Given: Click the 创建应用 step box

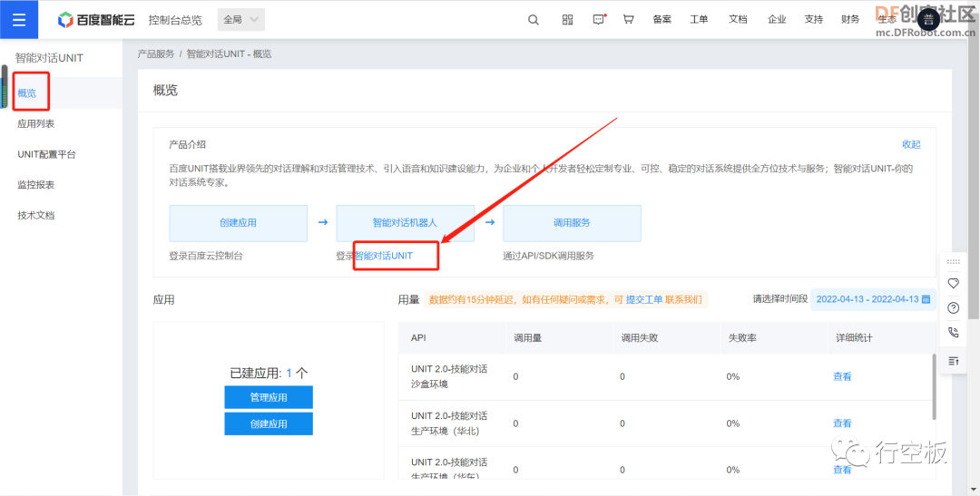Looking at the screenshot, I should tap(238, 223).
